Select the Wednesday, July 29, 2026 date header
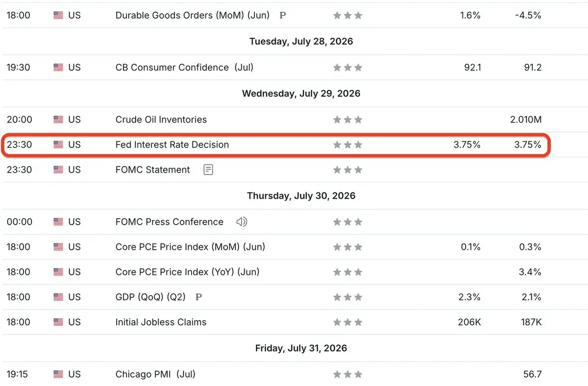Viewport: 588px width, 386px height. pos(301,94)
